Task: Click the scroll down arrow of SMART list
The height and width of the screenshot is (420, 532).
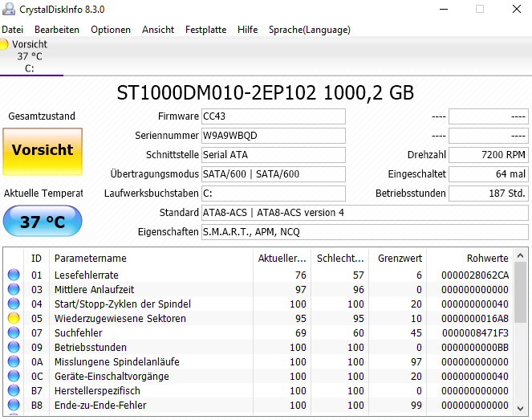Action: pyautogui.click(x=521, y=409)
